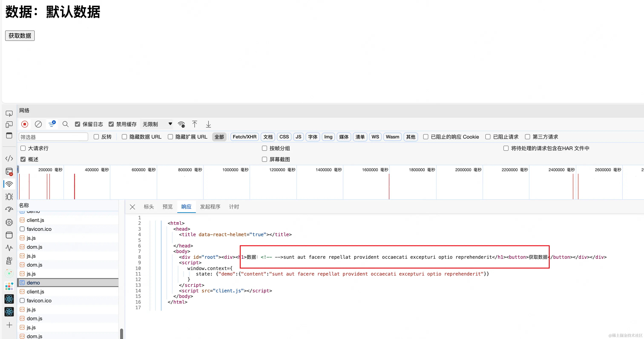
Task: Click the 网络 panel title
Action: pos(24,111)
